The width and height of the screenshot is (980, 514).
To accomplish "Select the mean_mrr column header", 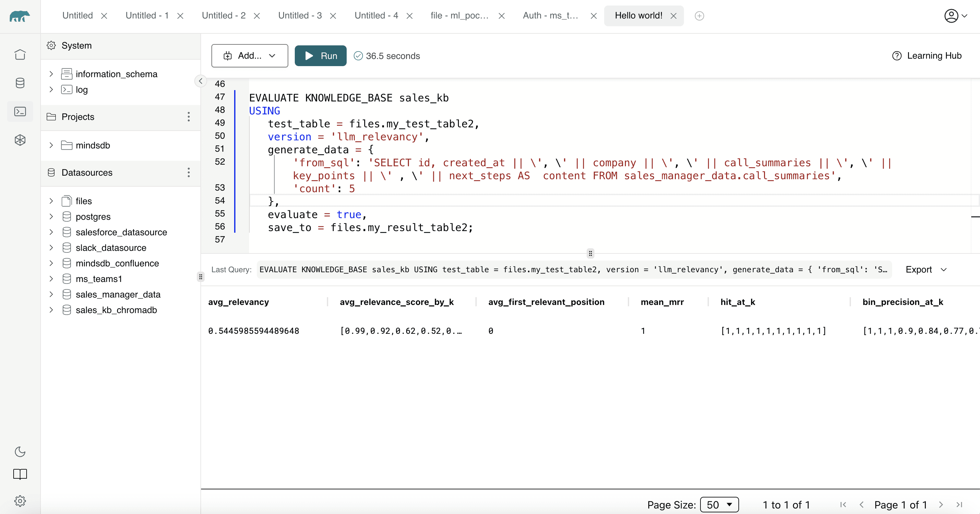I will coord(662,302).
